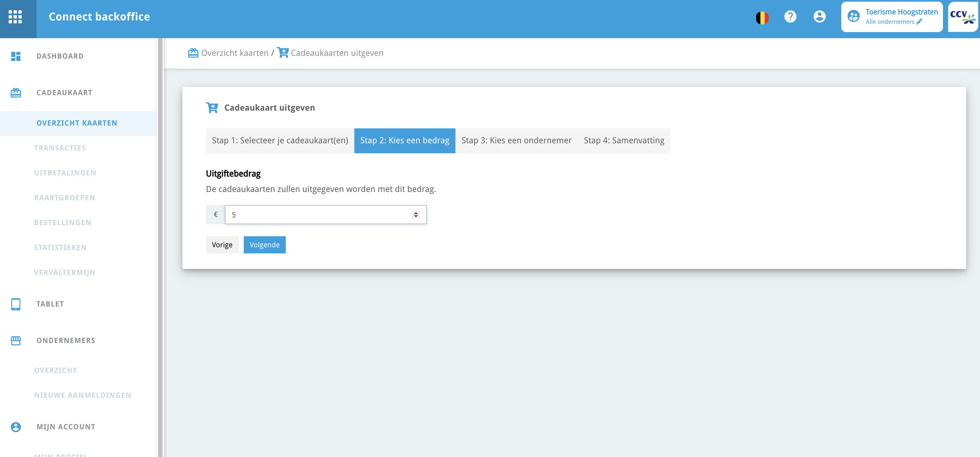Screen dimensions: 980x457
Task: Go to Stap 4: Samenvatting tab
Action: [x=623, y=141]
